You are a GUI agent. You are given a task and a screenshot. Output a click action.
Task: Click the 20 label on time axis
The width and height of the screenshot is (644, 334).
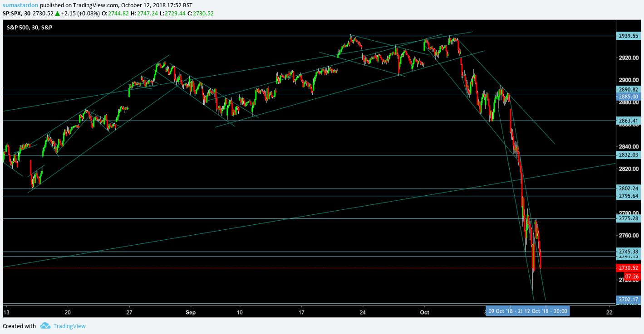(68, 312)
